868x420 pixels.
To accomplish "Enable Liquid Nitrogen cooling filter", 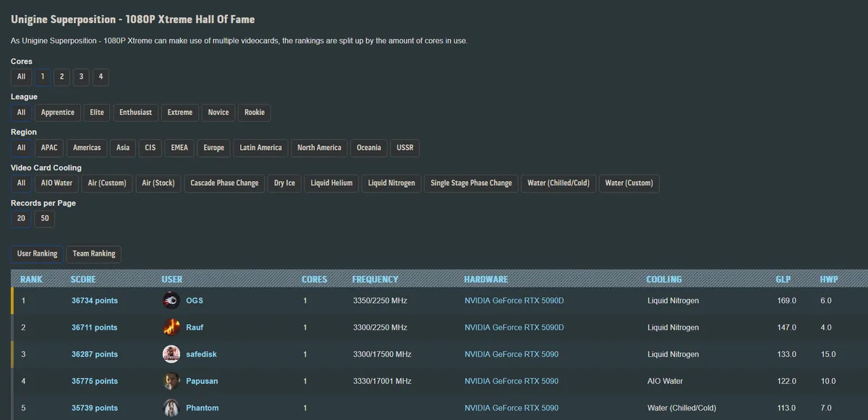I will (391, 183).
